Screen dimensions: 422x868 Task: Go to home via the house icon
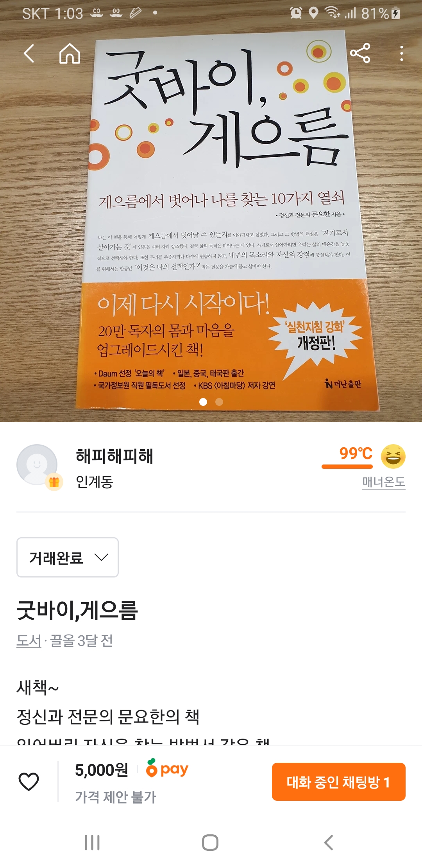(70, 54)
